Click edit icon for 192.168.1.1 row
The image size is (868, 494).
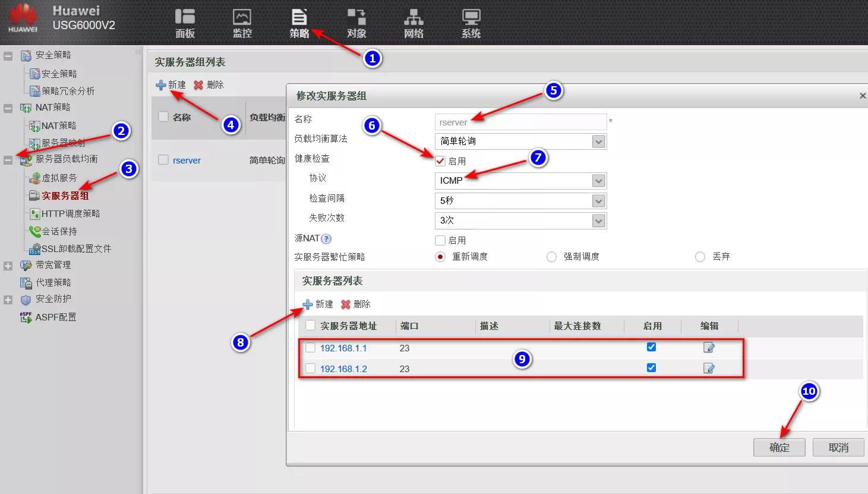point(709,348)
